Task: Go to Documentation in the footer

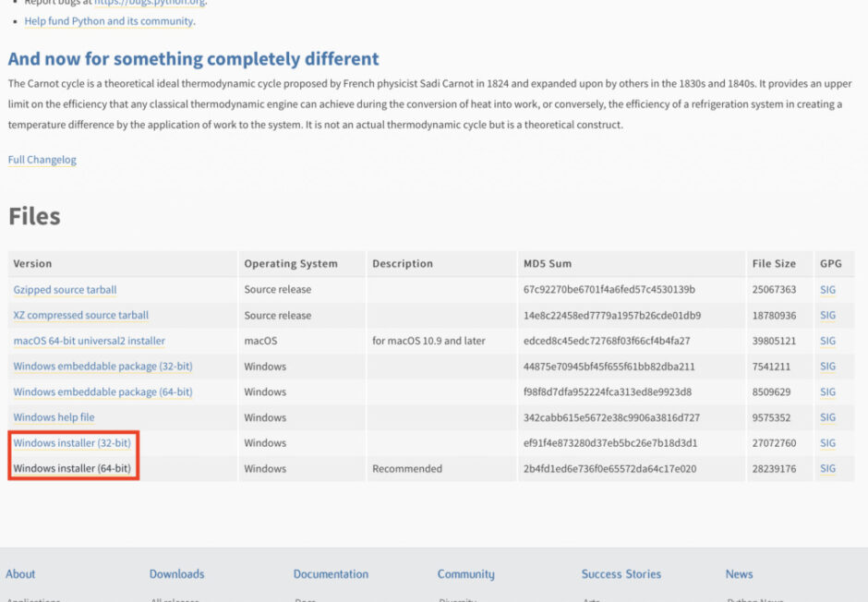Action: coord(331,574)
